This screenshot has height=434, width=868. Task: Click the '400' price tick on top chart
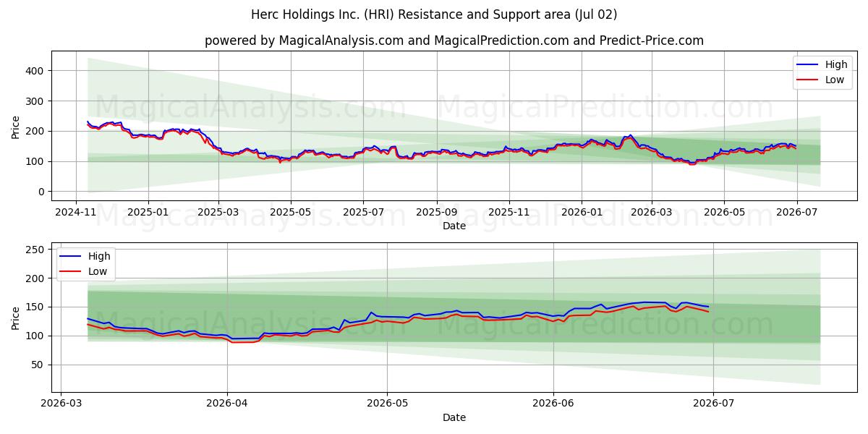[36, 71]
